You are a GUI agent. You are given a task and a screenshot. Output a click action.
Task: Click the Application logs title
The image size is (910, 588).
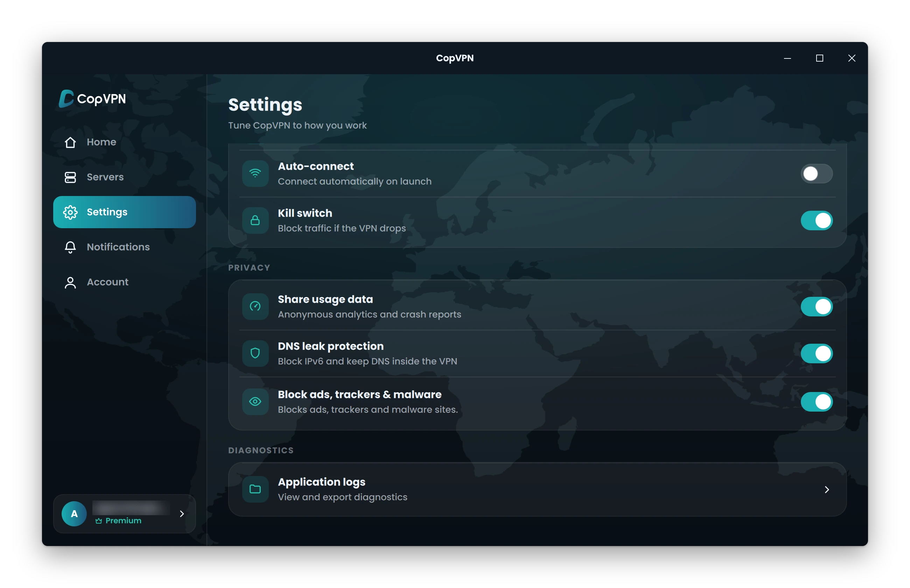(x=321, y=482)
